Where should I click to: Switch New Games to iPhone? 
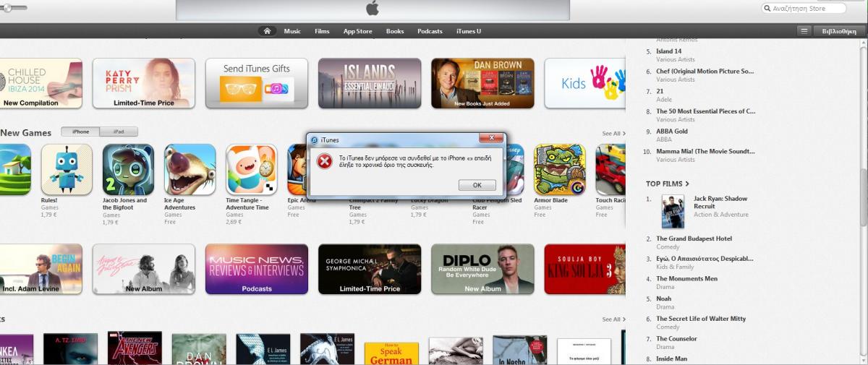click(x=80, y=132)
